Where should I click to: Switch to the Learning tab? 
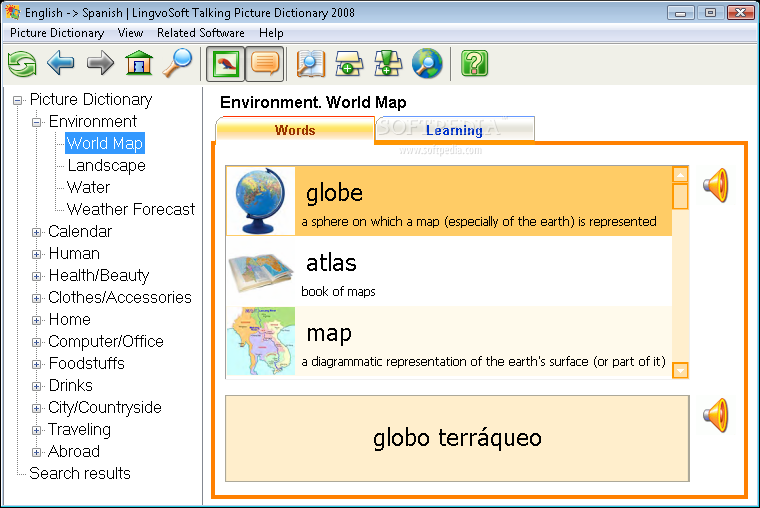455,130
